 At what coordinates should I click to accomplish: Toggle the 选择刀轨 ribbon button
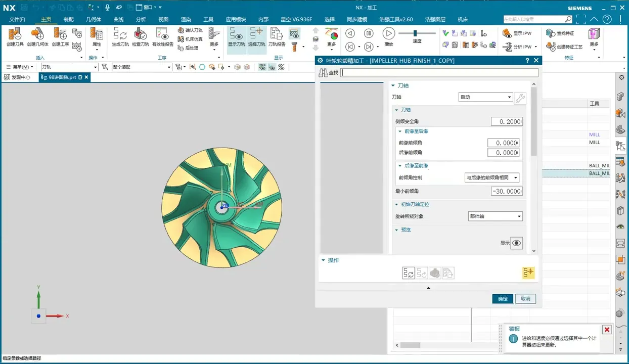pyautogui.click(x=256, y=36)
